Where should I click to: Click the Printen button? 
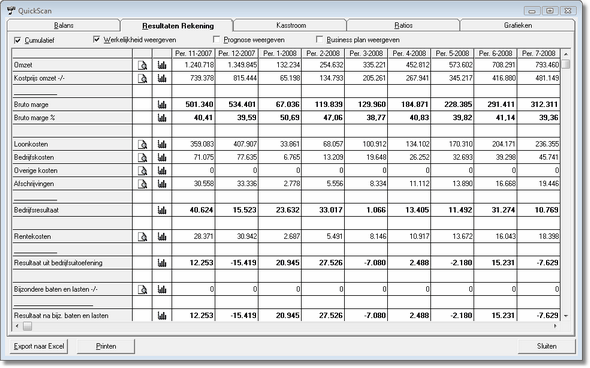pyautogui.click(x=106, y=346)
